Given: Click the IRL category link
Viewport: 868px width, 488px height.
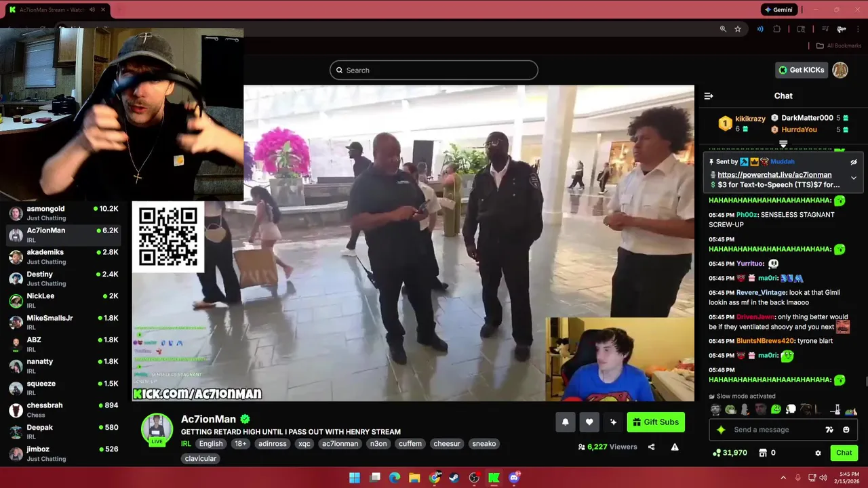Looking at the screenshot, I should tap(186, 444).
